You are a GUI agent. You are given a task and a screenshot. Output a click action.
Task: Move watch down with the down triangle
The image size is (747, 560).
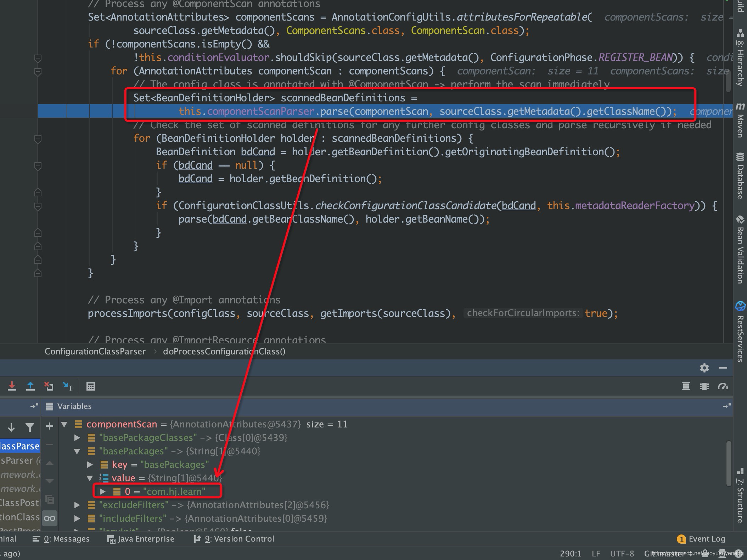[50, 481]
